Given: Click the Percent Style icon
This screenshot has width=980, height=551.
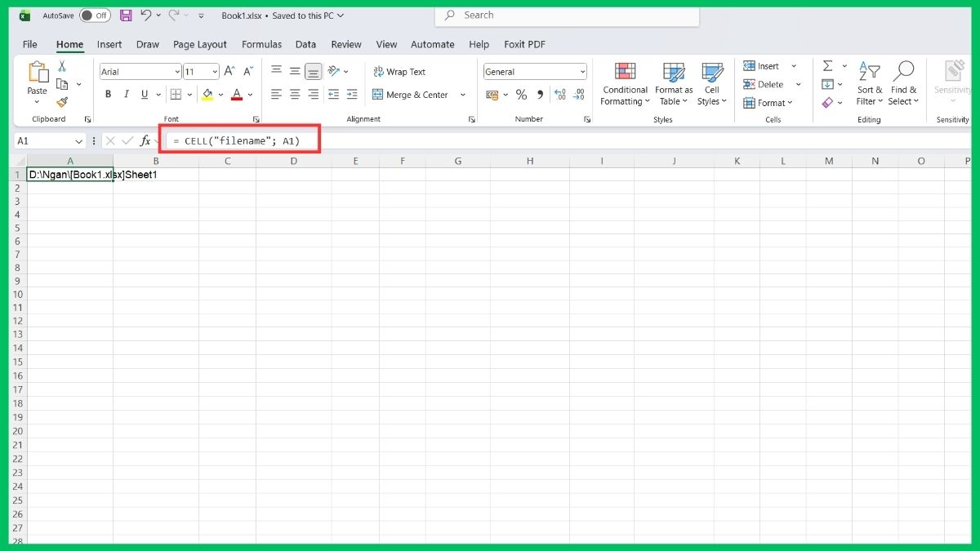Looking at the screenshot, I should click(521, 95).
